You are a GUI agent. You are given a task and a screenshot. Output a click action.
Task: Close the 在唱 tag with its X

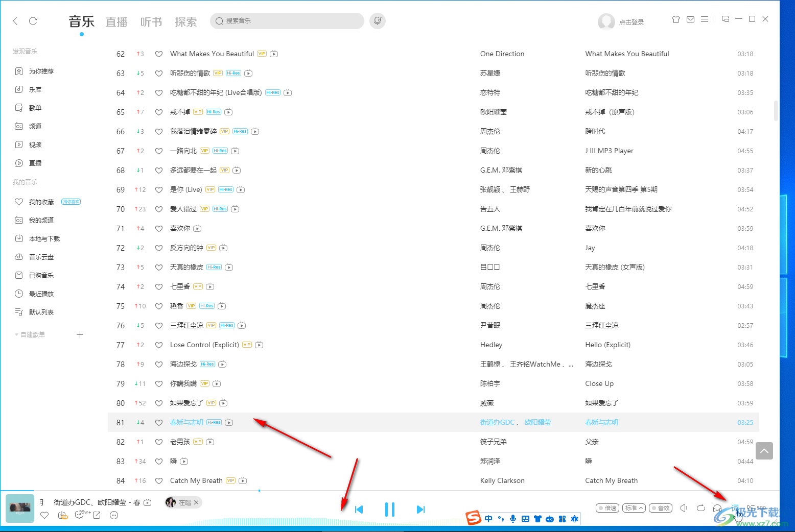[x=196, y=502]
